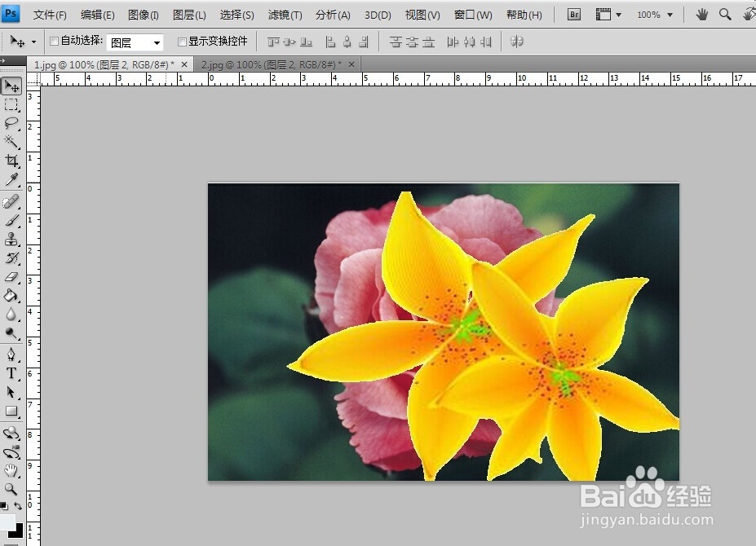Select the Eyedropper tool
The width and height of the screenshot is (756, 546).
tap(11, 179)
